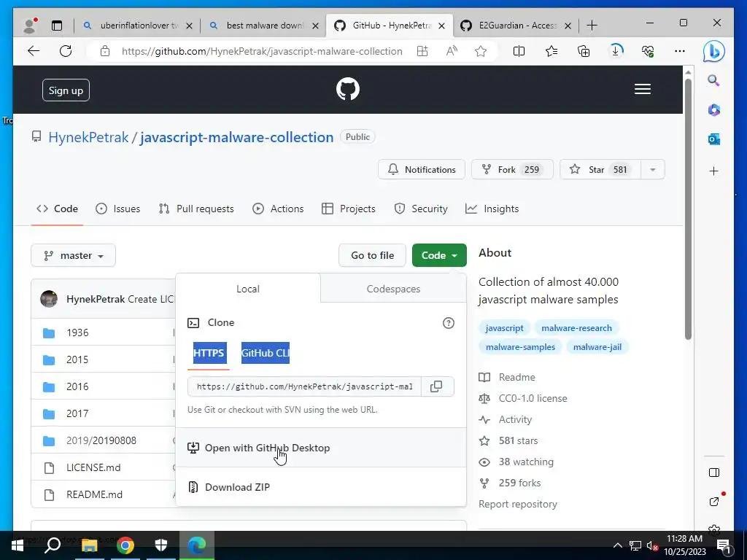Open the javascript-malware-collection repo link

point(237,137)
